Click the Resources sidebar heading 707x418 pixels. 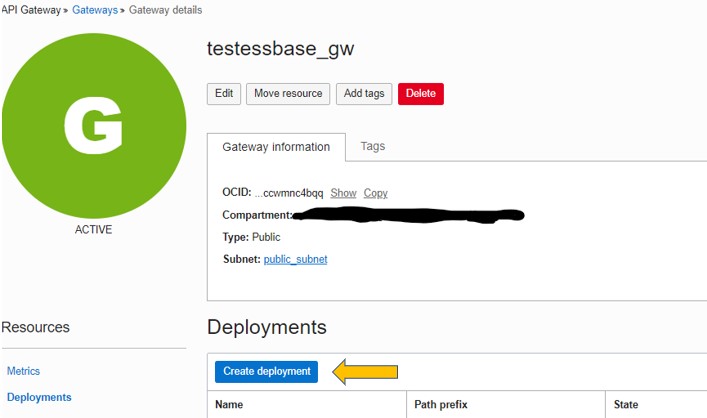36,327
